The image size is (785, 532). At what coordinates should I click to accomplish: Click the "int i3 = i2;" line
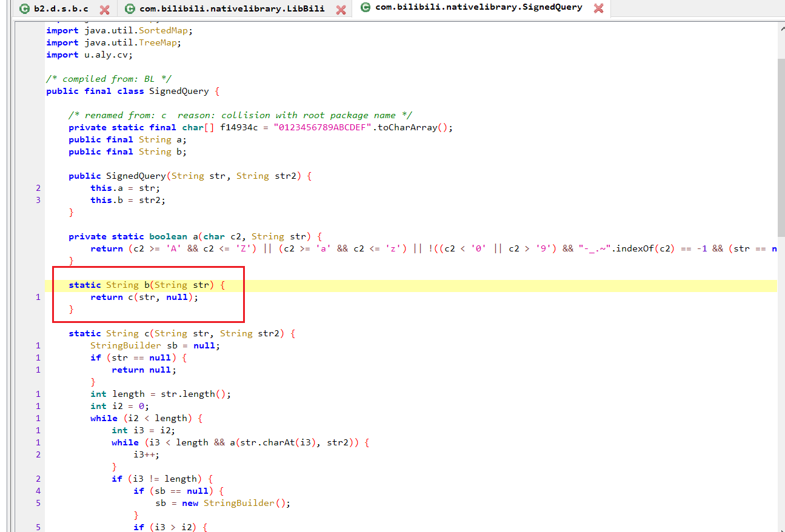(144, 430)
